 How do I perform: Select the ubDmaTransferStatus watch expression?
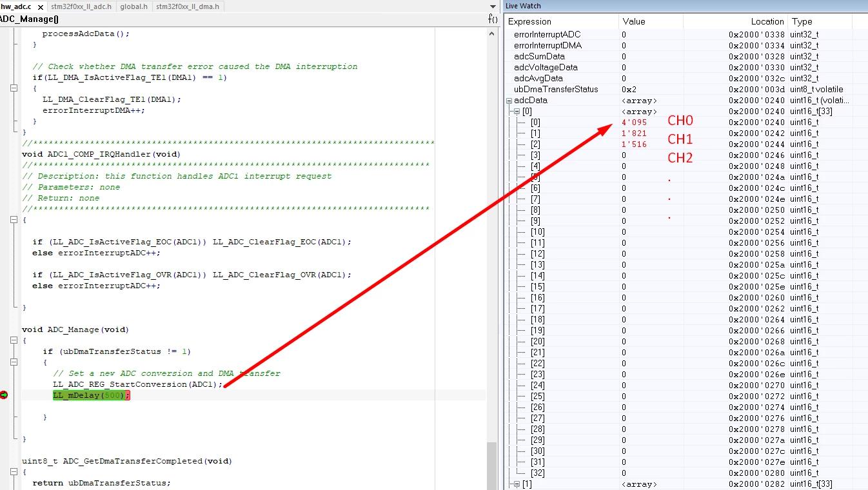[x=556, y=89]
